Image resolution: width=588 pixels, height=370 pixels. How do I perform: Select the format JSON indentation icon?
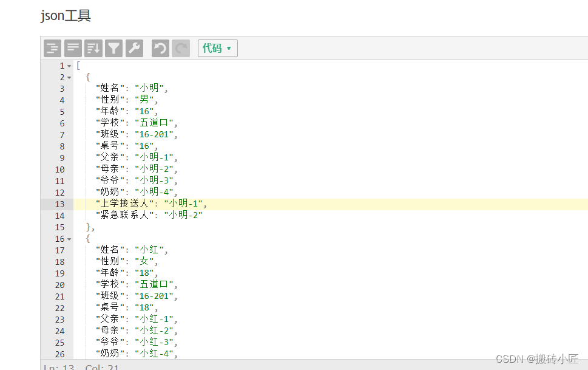[52, 48]
